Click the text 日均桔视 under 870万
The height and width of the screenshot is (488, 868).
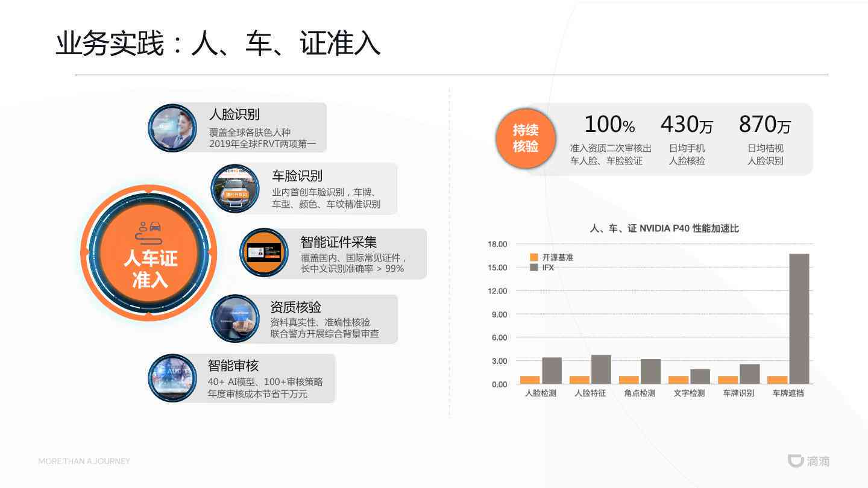[x=766, y=148]
